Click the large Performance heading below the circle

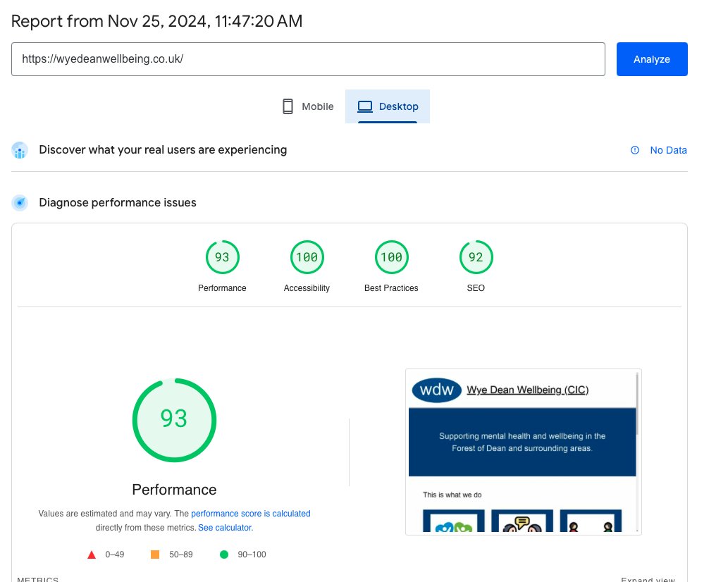[x=174, y=490]
